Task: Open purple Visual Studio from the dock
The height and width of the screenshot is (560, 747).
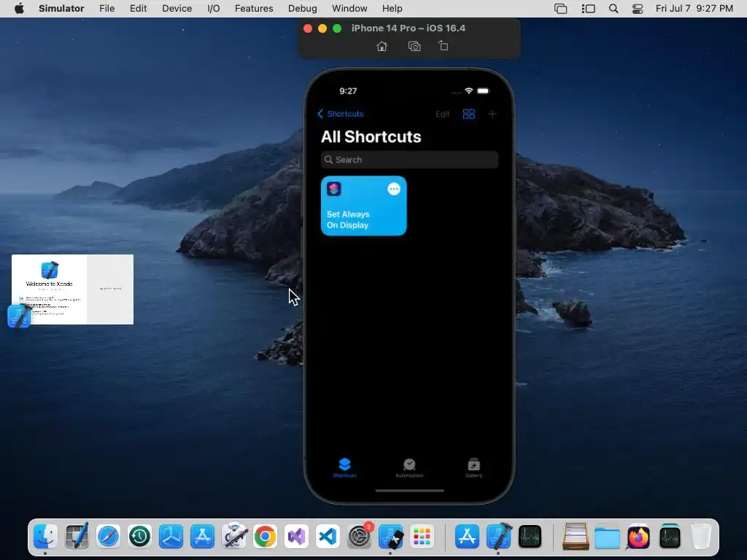Action: [x=296, y=537]
